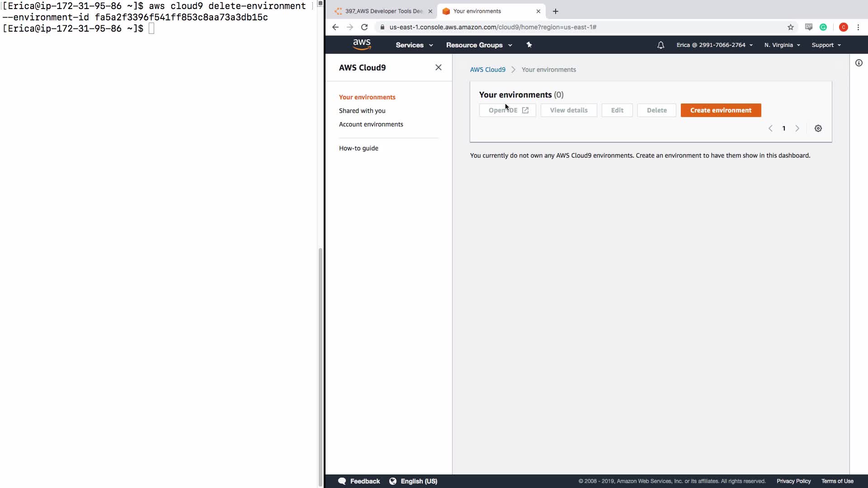
Task: Select Shared with you in sidebar
Action: (x=362, y=111)
